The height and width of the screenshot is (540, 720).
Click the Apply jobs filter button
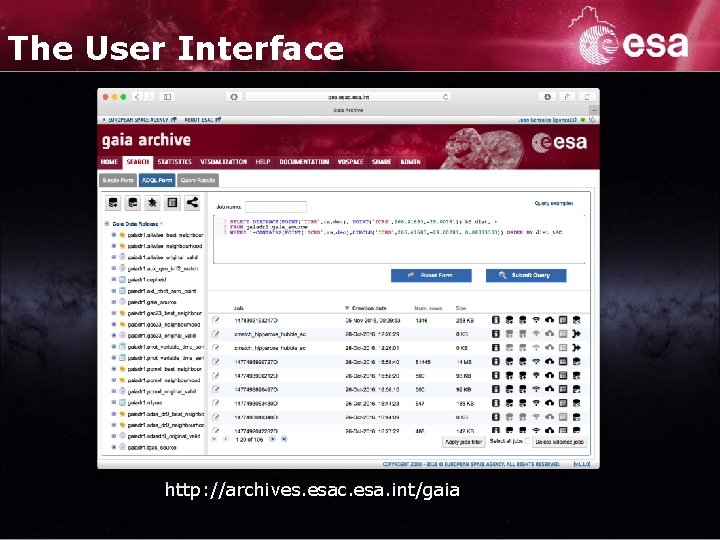[464, 442]
